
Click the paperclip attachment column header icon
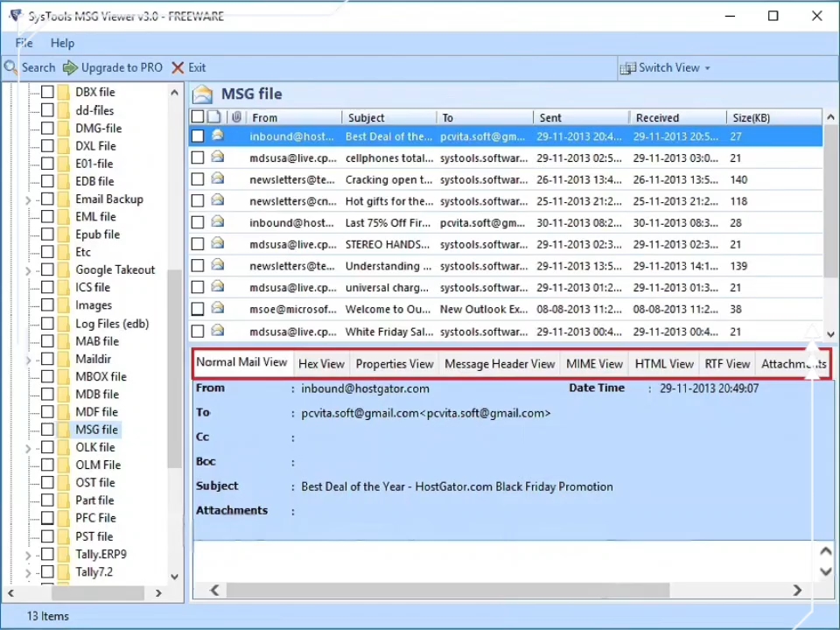[235, 117]
